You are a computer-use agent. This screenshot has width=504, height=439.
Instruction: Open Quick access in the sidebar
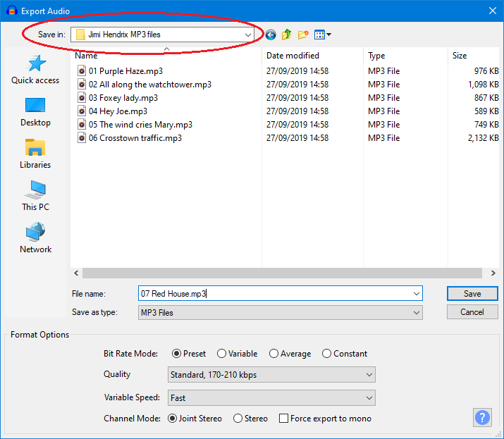(x=35, y=70)
